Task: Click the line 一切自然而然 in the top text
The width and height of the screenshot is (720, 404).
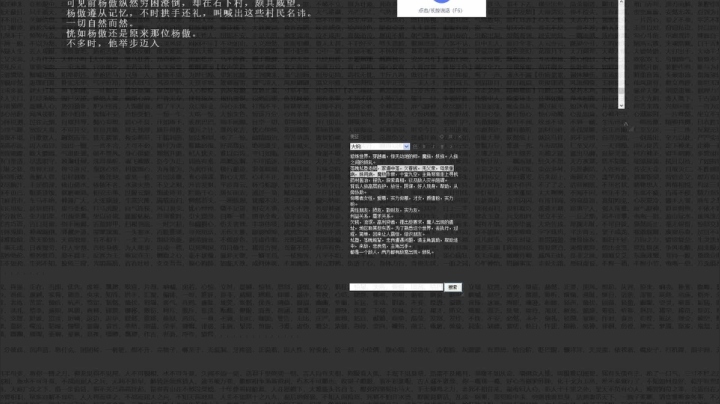Action: click(x=101, y=23)
